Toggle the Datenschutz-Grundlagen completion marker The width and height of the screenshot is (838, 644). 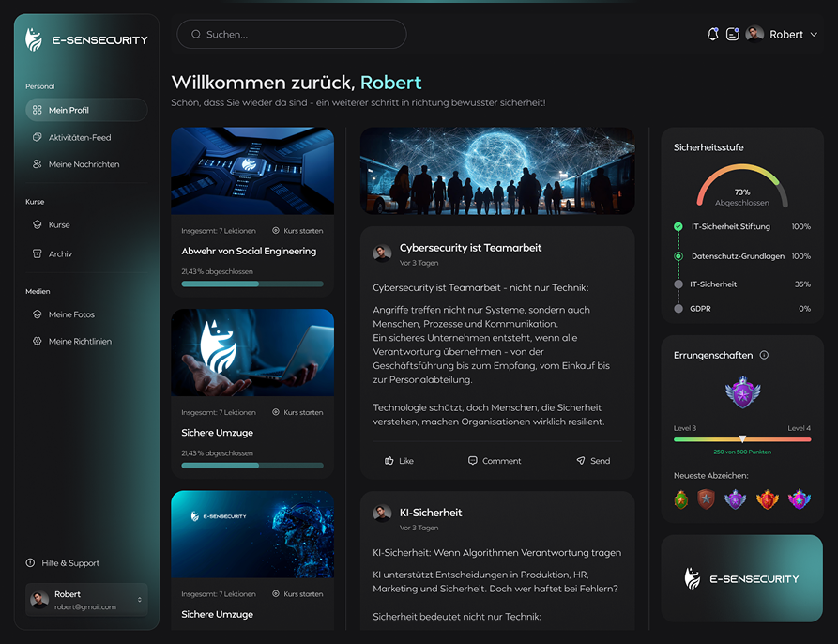pyautogui.click(x=678, y=254)
